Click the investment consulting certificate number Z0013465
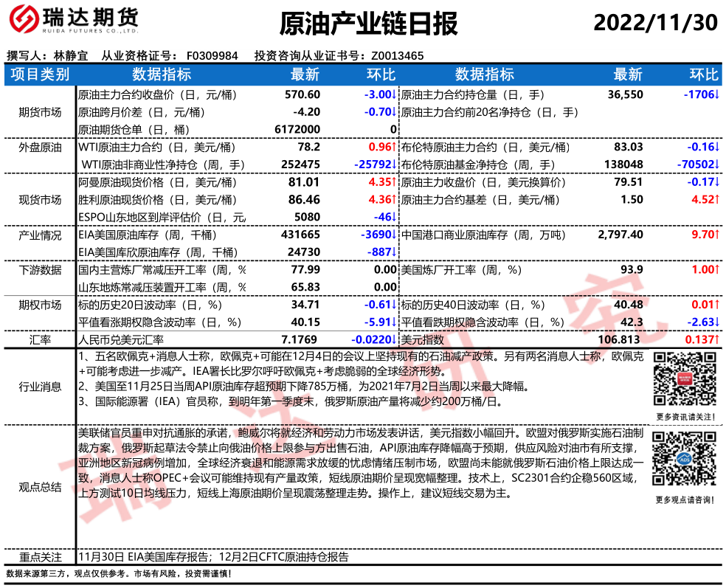726x588 pixels. tap(397, 56)
